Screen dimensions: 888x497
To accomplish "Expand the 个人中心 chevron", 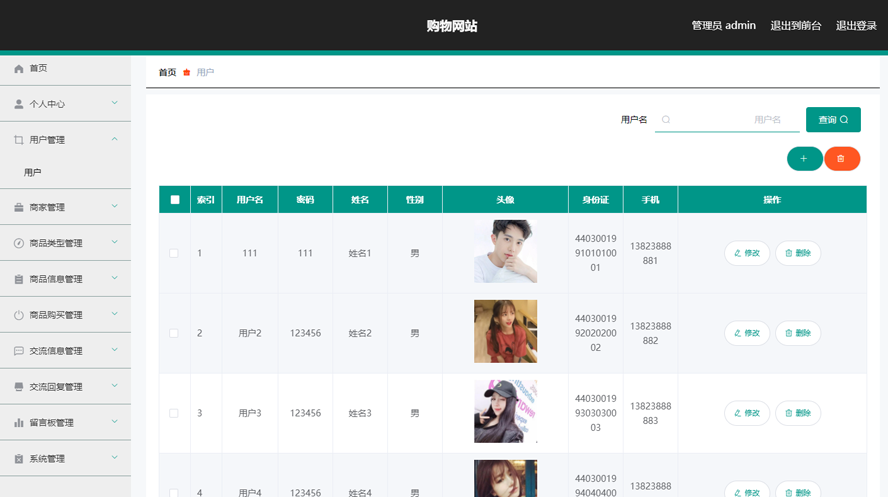I will 114,103.
